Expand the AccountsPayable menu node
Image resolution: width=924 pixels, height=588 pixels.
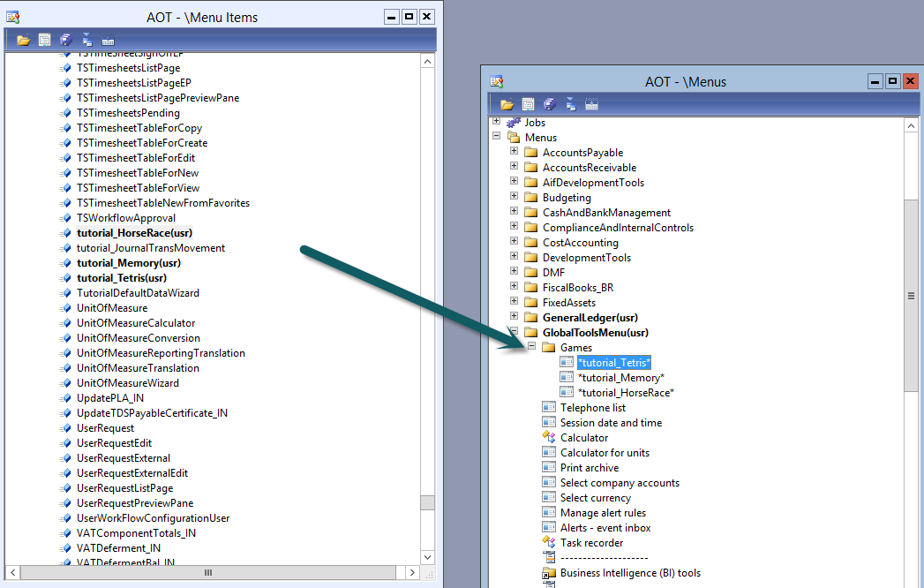[514, 152]
